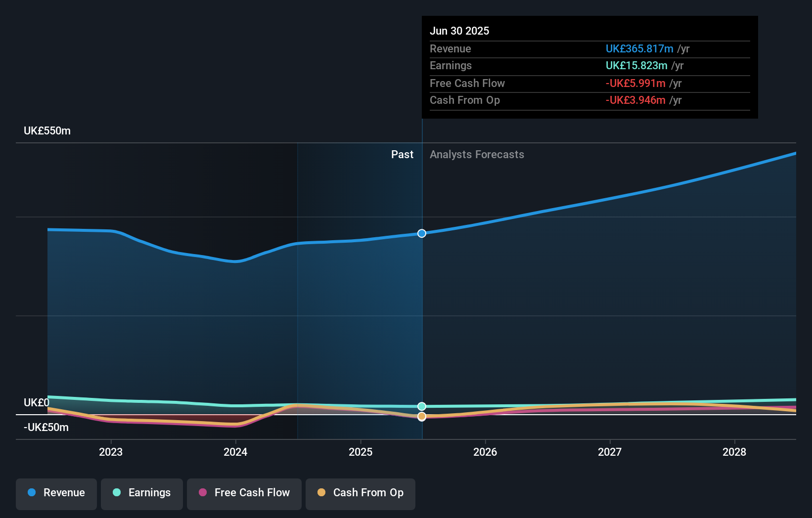Click the blue Revenue dot in legend
The height and width of the screenshot is (518, 812).
32,493
